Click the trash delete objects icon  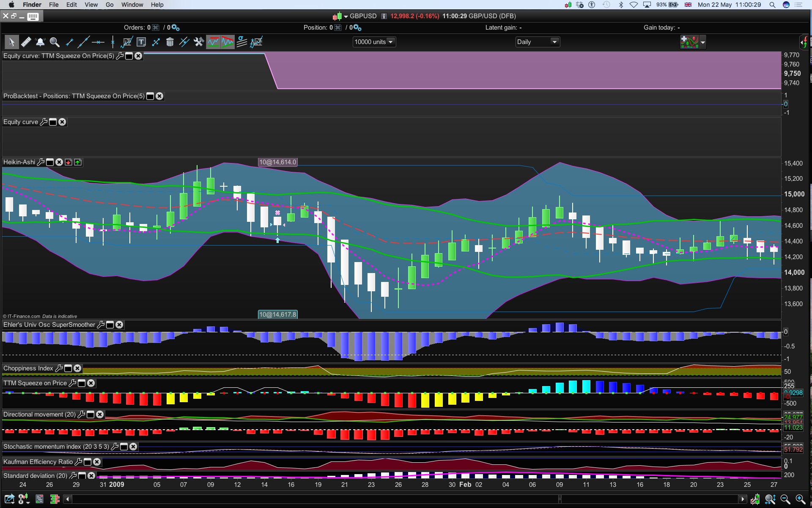[170, 42]
